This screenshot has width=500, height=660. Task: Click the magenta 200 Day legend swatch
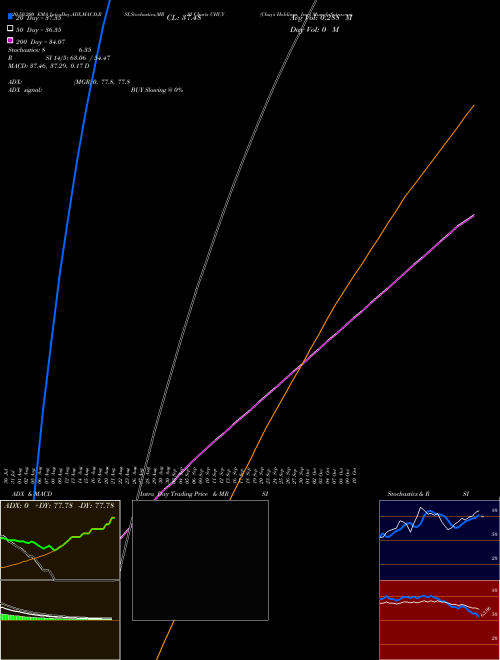coord(10,40)
